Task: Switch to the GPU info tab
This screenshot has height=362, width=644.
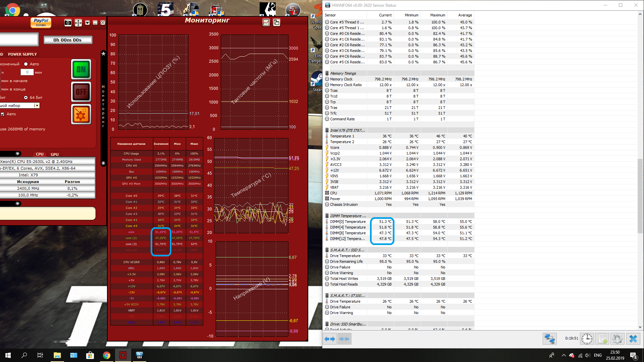Action: tap(54, 155)
